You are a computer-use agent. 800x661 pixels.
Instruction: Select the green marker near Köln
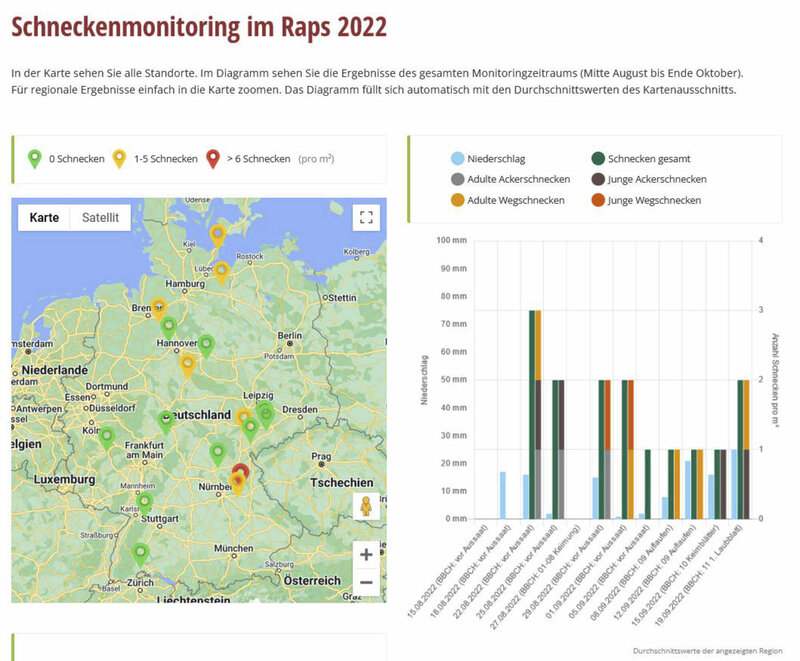click(x=107, y=438)
